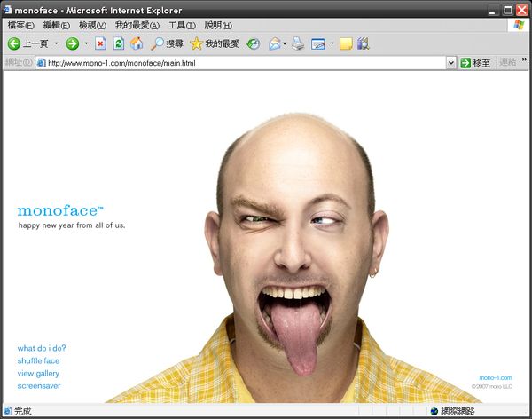
Task: Click the status bar page icon
Action: tap(8, 411)
